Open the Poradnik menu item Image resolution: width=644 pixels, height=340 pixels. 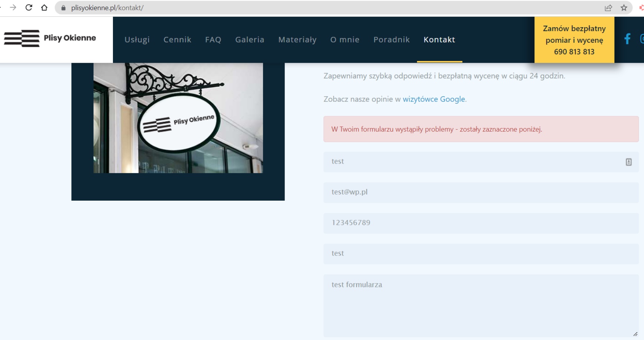tap(391, 39)
